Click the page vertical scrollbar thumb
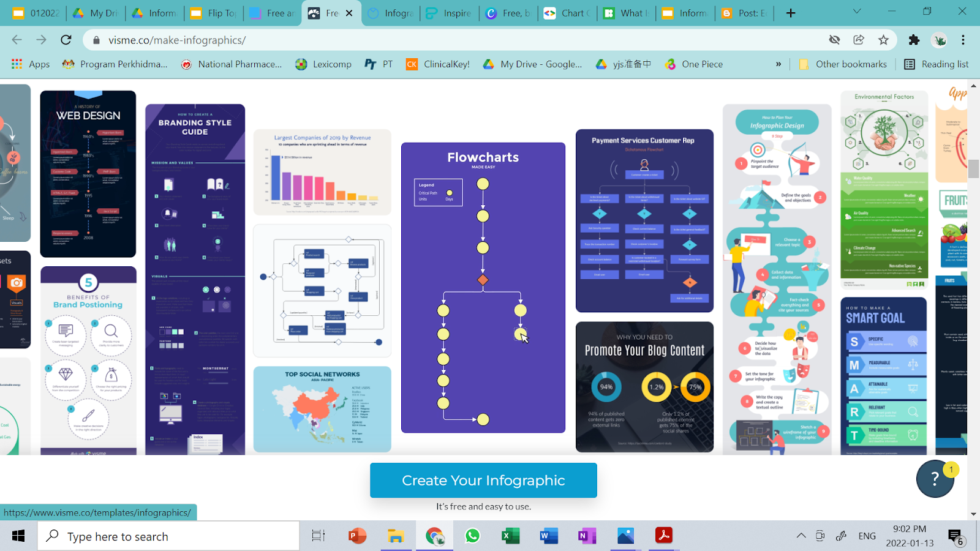 973,168
